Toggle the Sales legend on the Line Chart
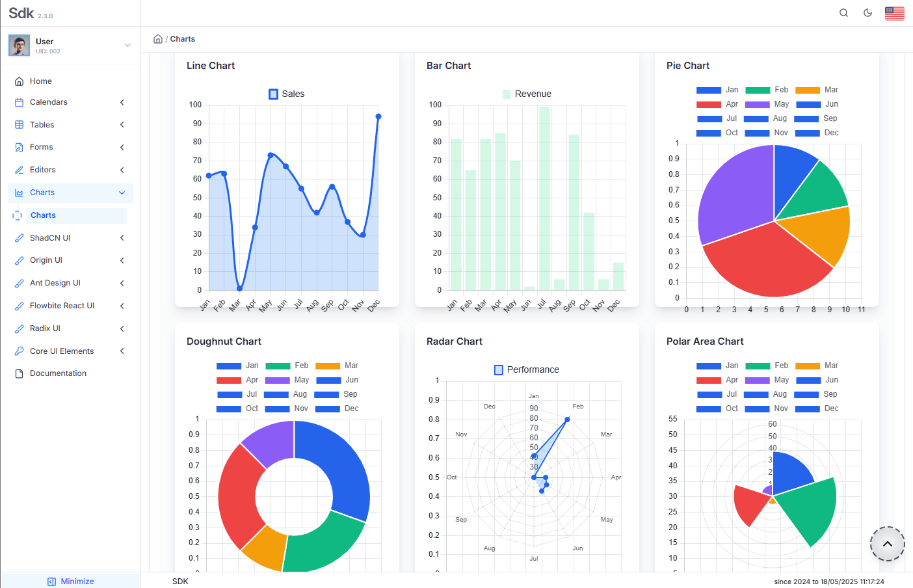Screen dimensions: 913x588 286,94
